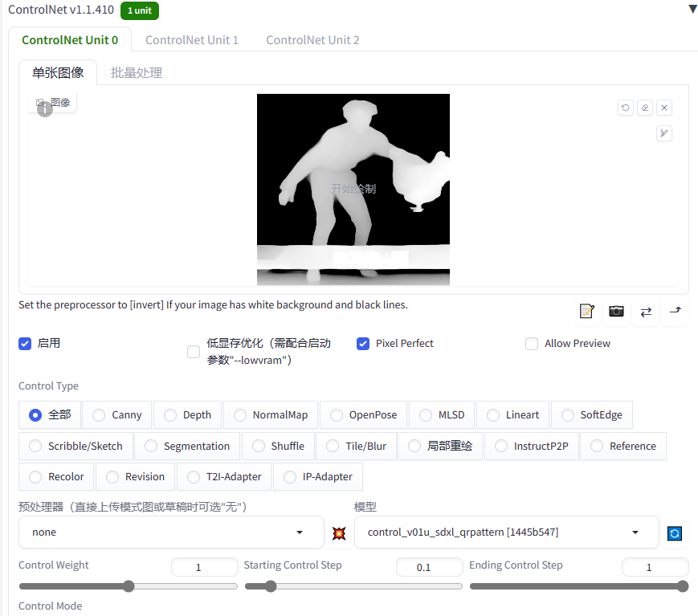
Task: Select the Depth control type
Action: click(x=187, y=415)
